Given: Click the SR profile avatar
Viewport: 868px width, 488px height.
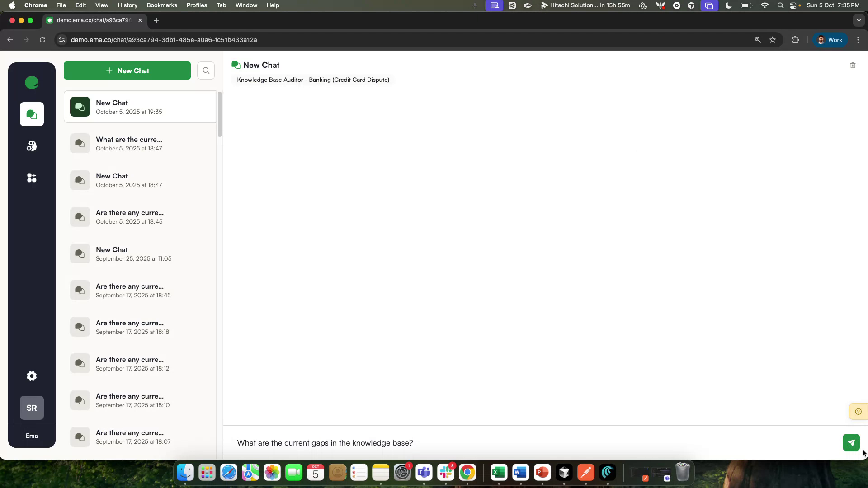Looking at the screenshot, I should [31, 408].
